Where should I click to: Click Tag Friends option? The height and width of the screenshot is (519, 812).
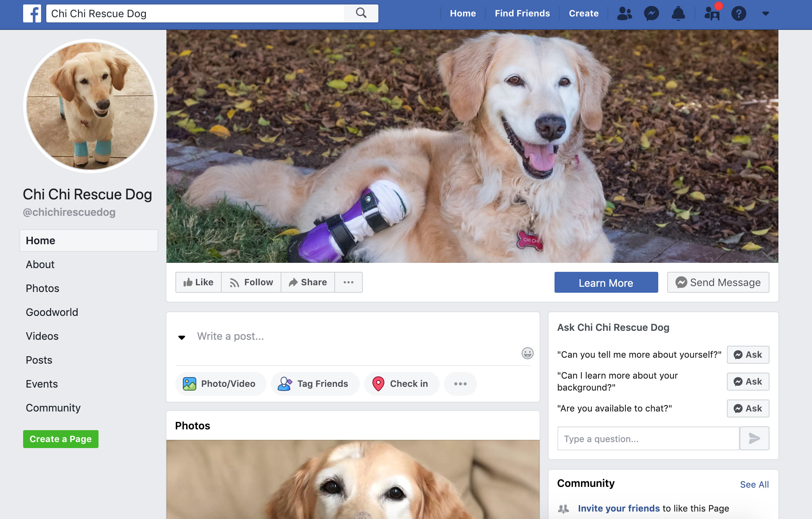[315, 384]
